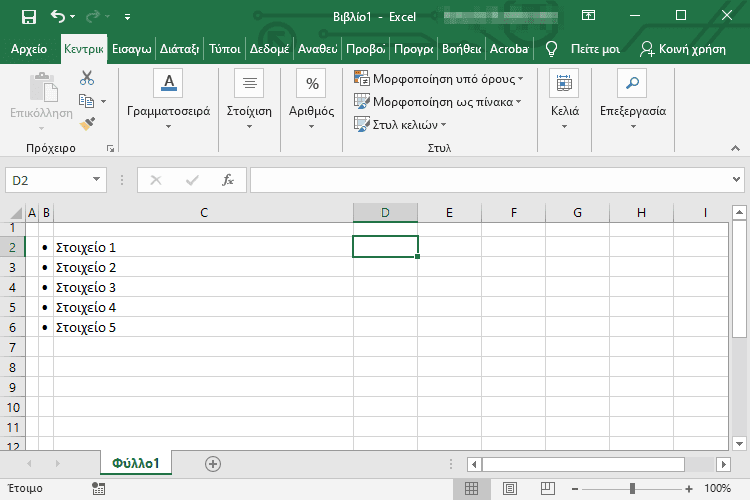Click the cell containing Στοιχείο 3

pos(203,288)
